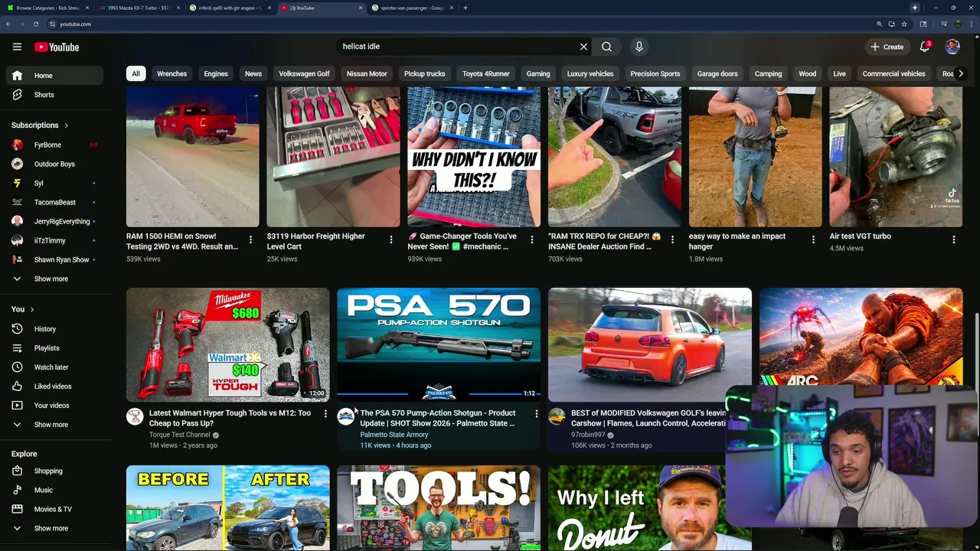
Task: Select the All filter chip
Action: pos(136,73)
